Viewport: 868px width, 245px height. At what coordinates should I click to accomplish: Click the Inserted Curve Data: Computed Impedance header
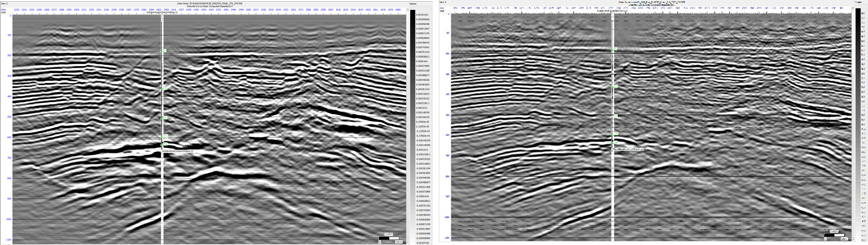click(210, 6)
